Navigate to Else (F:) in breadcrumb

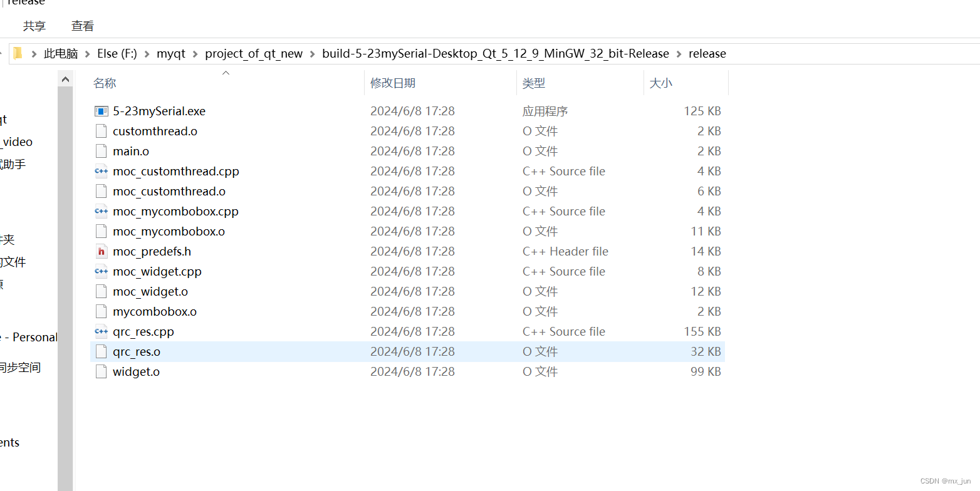pos(117,54)
